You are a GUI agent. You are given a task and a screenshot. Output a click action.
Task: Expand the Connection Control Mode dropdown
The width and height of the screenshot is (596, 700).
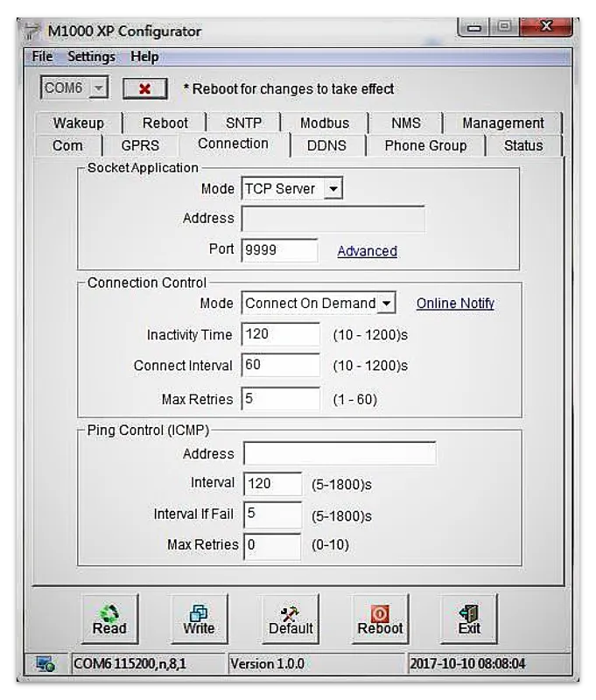386,303
